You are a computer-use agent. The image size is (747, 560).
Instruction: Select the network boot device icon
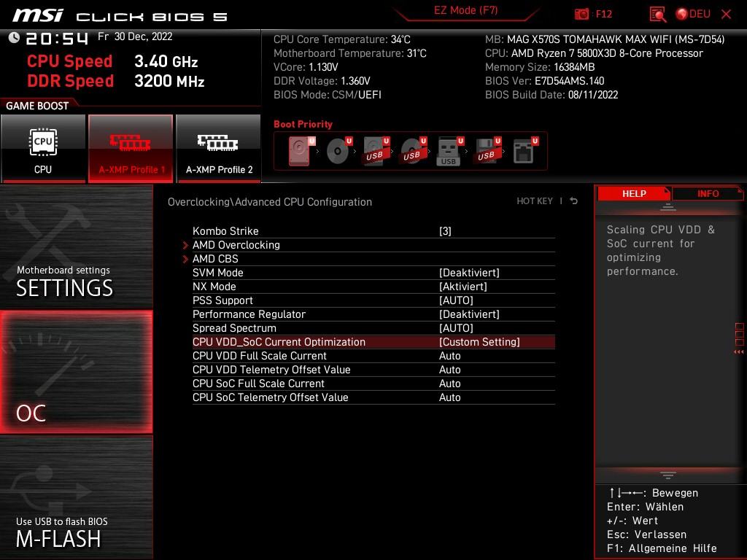pyautogui.click(x=525, y=151)
